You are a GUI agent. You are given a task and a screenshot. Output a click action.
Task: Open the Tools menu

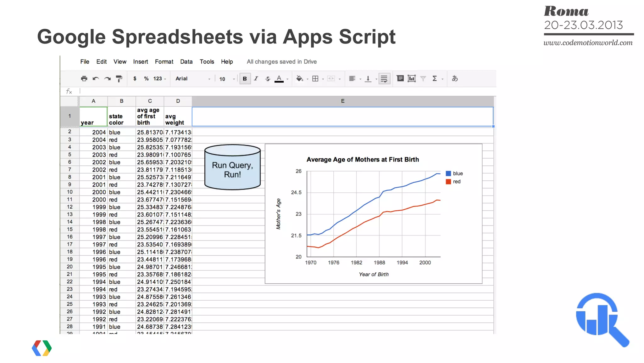(207, 62)
